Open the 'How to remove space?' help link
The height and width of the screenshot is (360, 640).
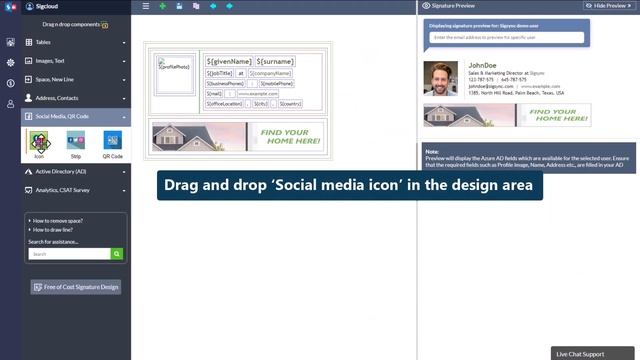tap(58, 221)
